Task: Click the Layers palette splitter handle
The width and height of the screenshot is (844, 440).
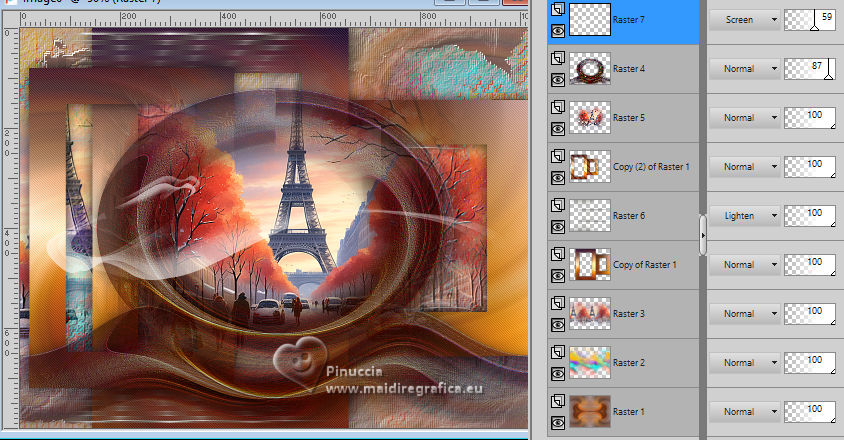Action: tap(703, 235)
